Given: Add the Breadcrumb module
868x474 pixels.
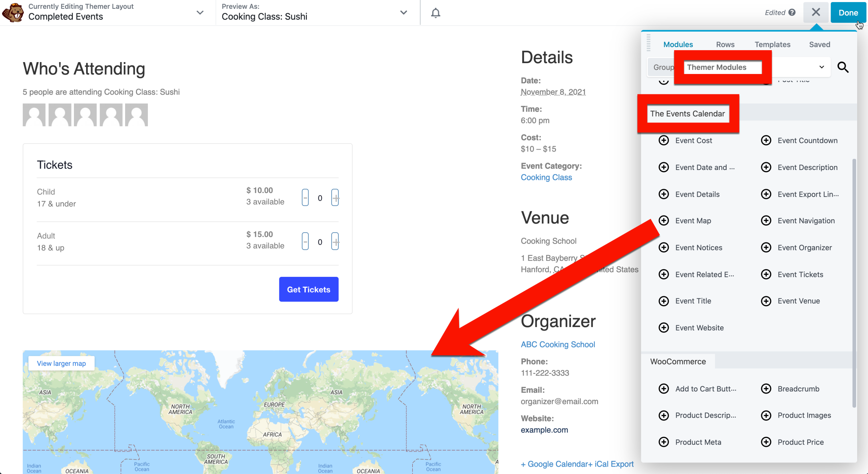Looking at the screenshot, I should [790, 389].
